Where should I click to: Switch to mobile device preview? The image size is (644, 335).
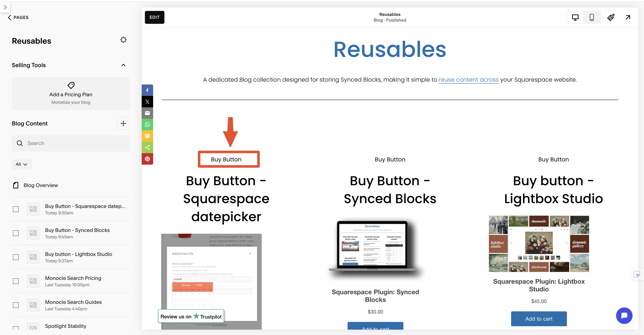tap(592, 17)
